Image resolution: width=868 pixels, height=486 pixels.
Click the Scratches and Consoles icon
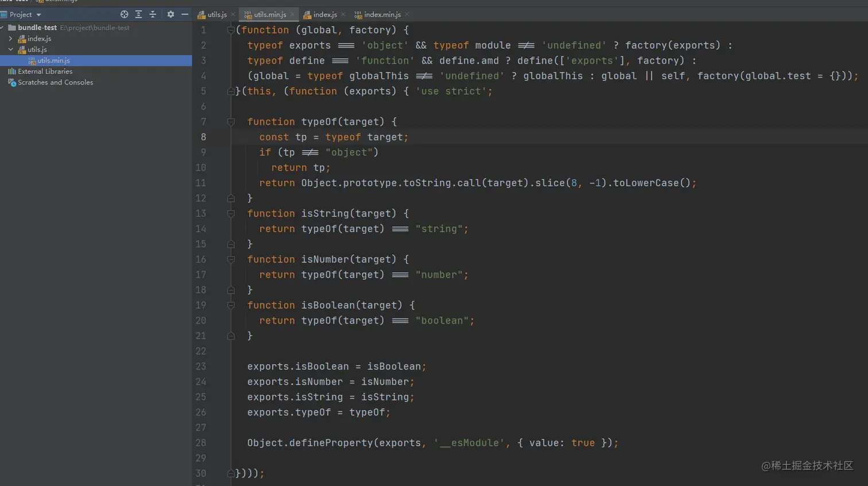pos(11,82)
